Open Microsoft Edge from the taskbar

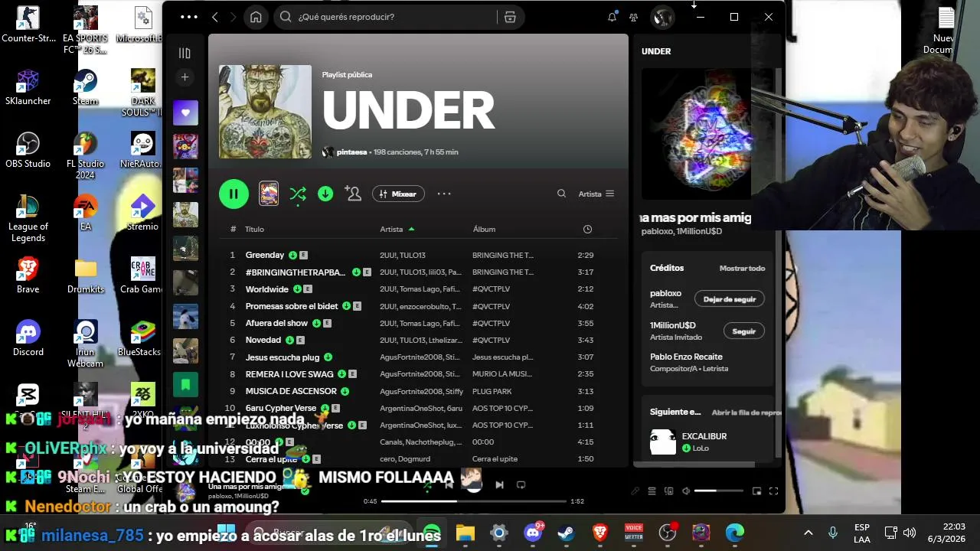coord(735,533)
